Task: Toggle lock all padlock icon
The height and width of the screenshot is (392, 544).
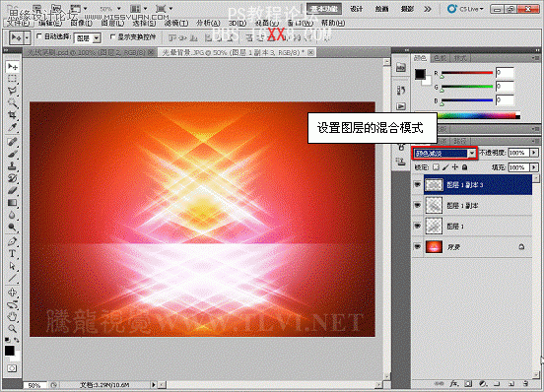Action: (464, 167)
